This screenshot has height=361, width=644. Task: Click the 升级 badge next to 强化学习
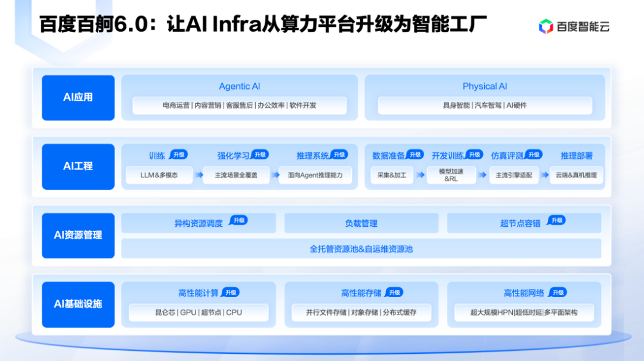tap(259, 155)
